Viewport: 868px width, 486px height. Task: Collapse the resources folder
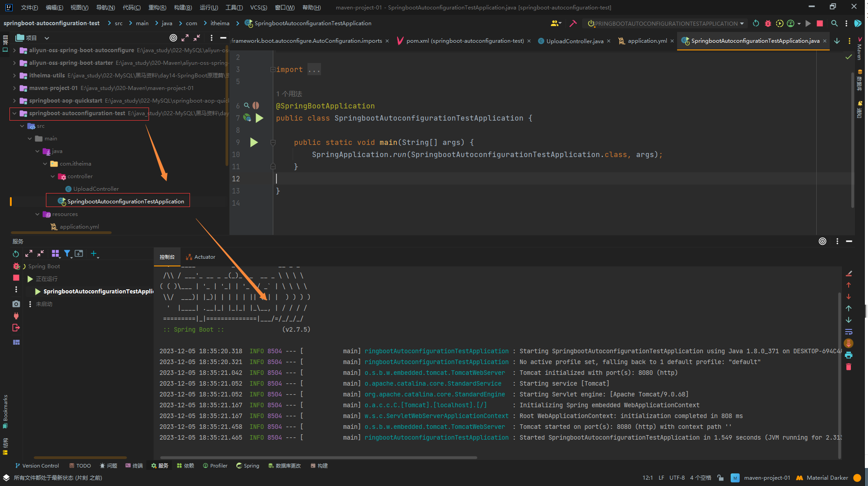(37, 214)
